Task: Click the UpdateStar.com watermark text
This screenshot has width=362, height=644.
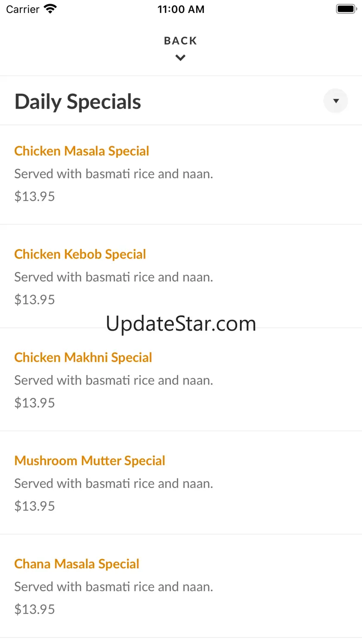Action: tap(181, 324)
